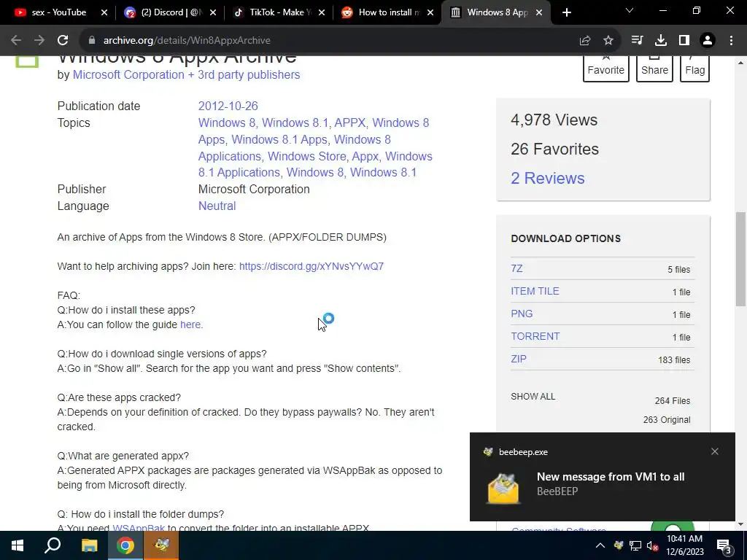Close the Windows 8 Appx tab
The width and height of the screenshot is (747, 560).
(x=539, y=13)
